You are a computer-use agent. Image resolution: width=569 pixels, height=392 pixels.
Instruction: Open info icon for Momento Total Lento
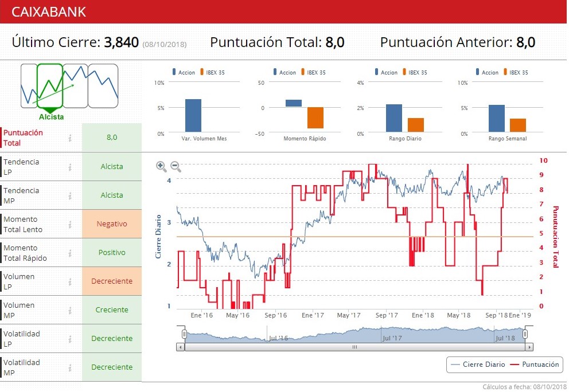[70, 224]
